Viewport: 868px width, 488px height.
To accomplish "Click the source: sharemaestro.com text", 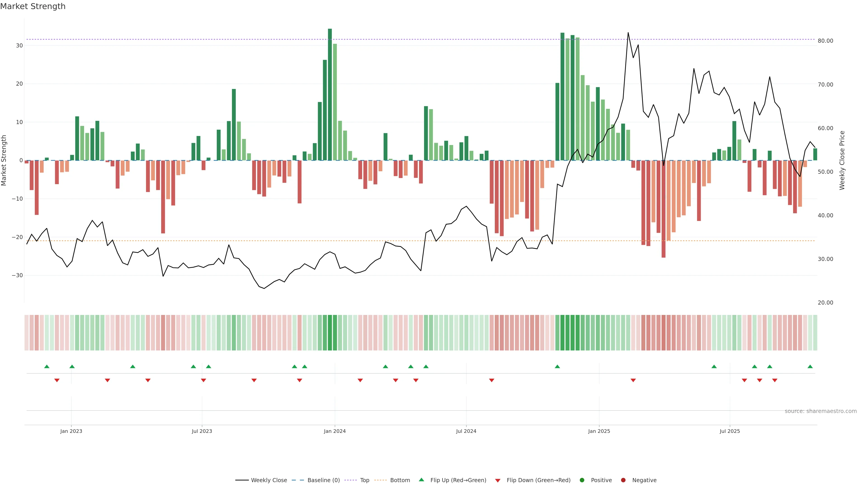I will pyautogui.click(x=821, y=411).
